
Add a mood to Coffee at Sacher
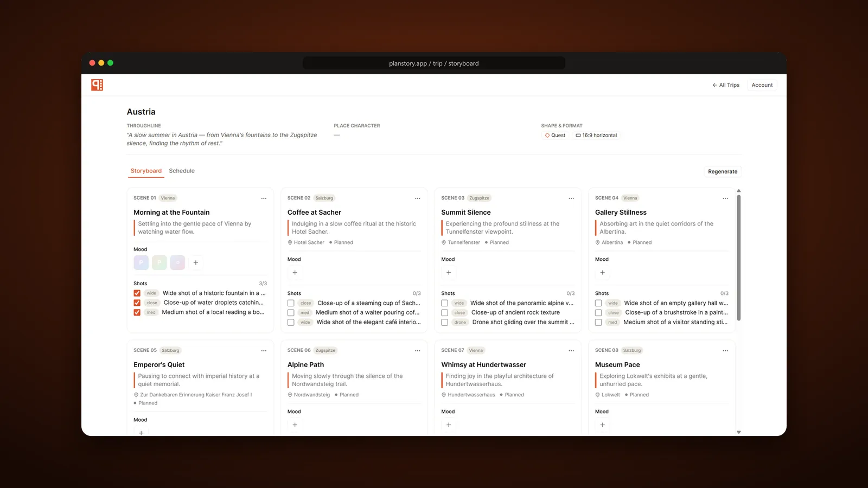(x=295, y=273)
